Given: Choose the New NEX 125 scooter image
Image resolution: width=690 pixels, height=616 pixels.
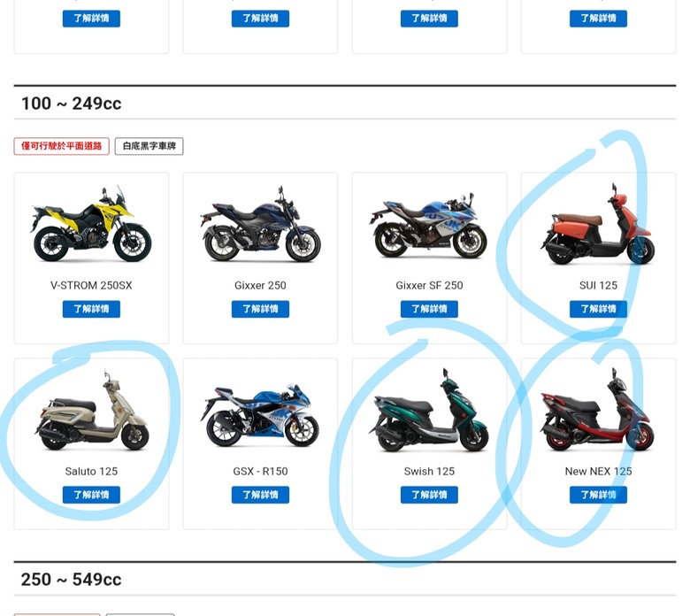Looking at the screenshot, I should click(x=598, y=410).
